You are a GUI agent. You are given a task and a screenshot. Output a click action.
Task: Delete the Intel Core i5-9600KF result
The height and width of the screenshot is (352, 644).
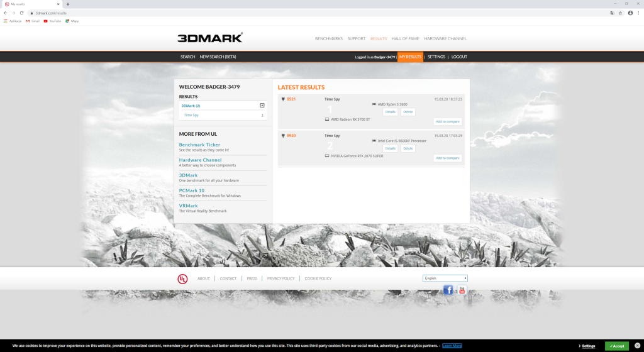pyautogui.click(x=408, y=148)
